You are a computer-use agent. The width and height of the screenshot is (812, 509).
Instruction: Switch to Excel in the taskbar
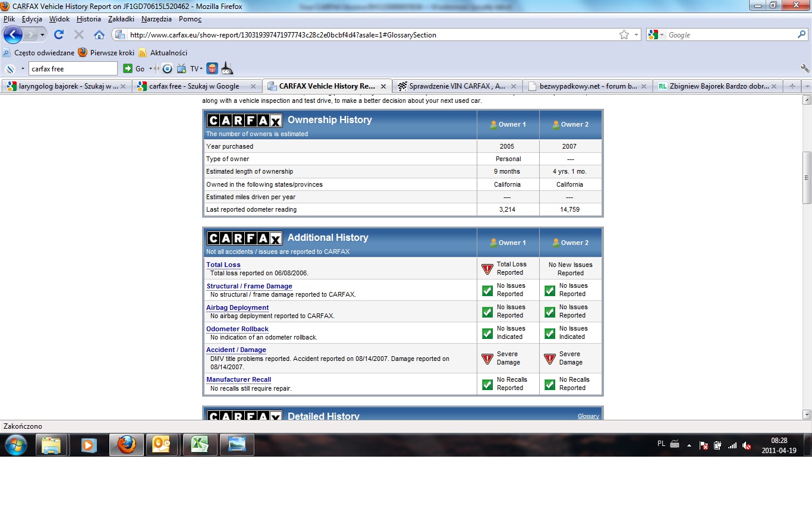[200, 445]
